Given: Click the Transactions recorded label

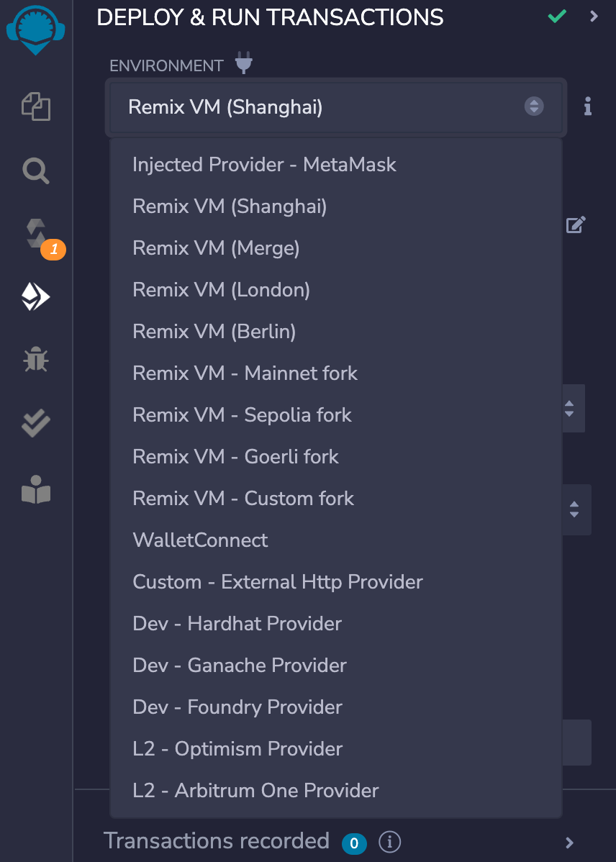Looking at the screenshot, I should 216,841.
